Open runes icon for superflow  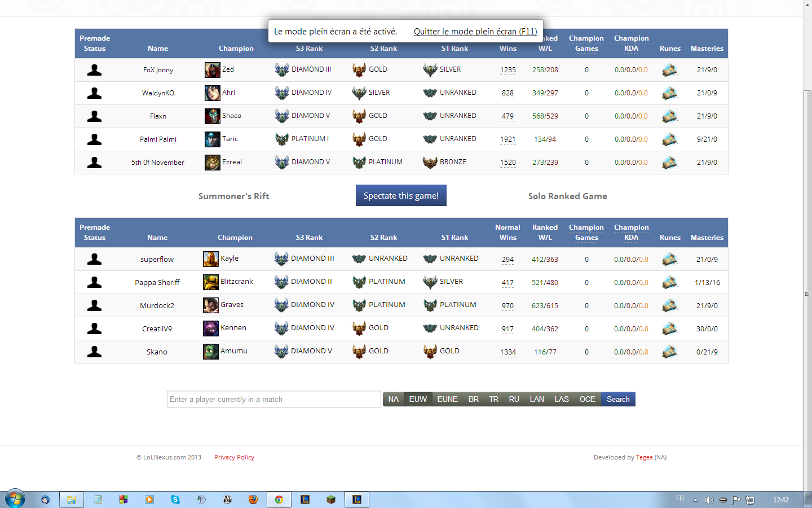[669, 259]
